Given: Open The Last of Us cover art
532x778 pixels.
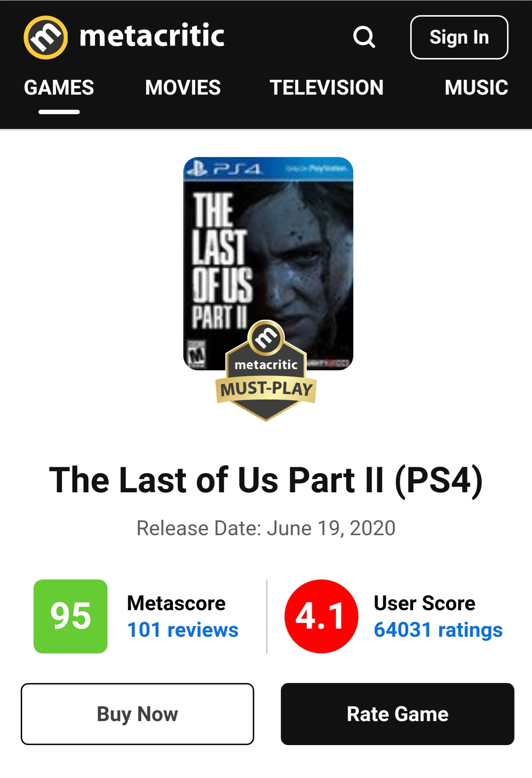Looking at the screenshot, I should pos(268,263).
